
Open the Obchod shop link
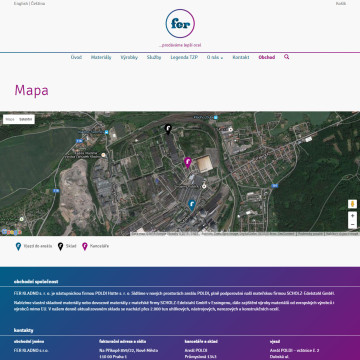pyautogui.click(x=267, y=57)
